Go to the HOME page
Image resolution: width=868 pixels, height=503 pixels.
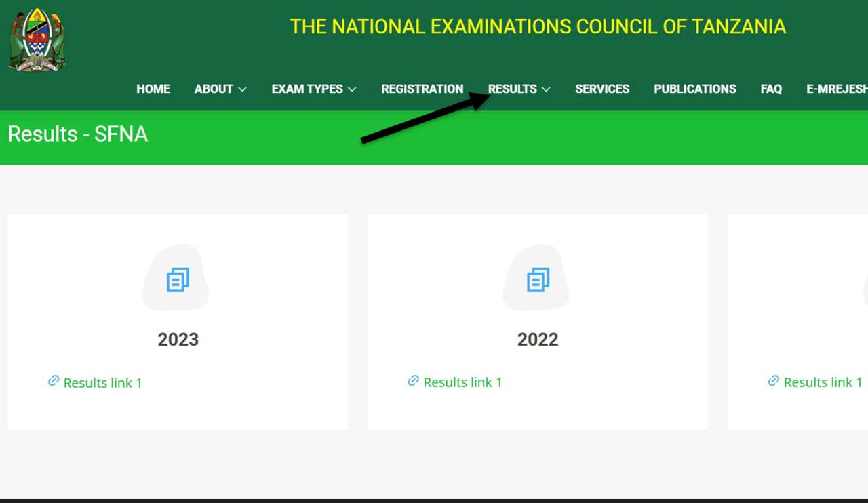click(153, 89)
